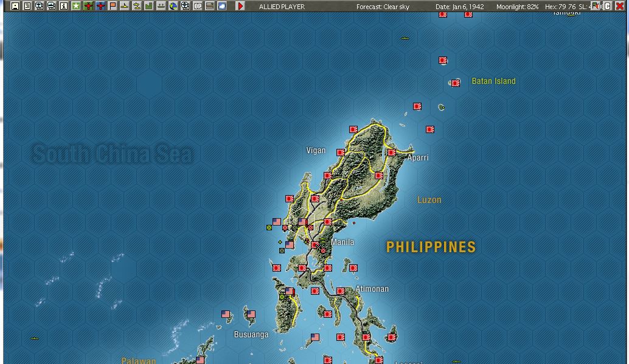Open the intelligence 'i' information icon
Viewport: 629px width, 364px height.
63,6
